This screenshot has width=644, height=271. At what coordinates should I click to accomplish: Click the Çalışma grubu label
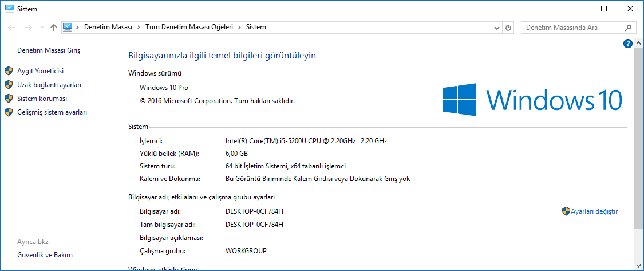163,250
